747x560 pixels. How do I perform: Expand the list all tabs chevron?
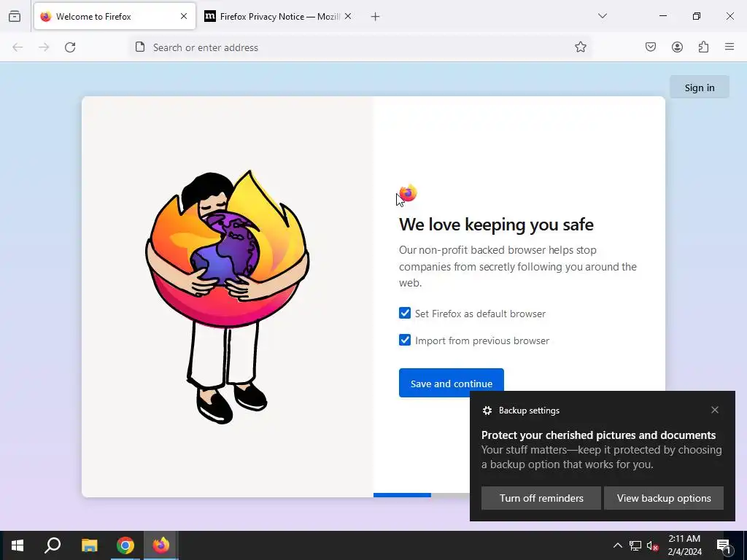(x=603, y=16)
